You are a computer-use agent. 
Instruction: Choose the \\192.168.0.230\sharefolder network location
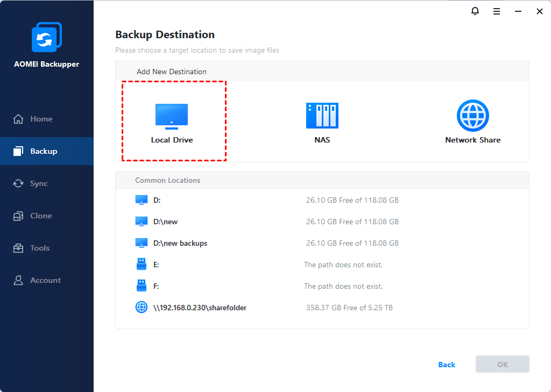(199, 308)
